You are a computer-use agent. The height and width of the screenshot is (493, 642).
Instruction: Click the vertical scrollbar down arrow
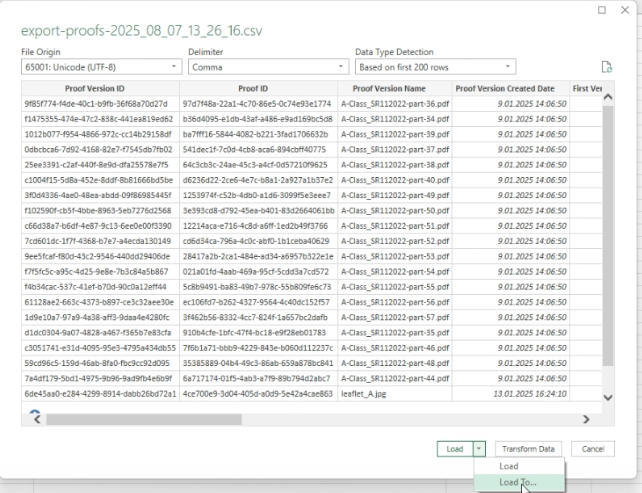coord(608,397)
